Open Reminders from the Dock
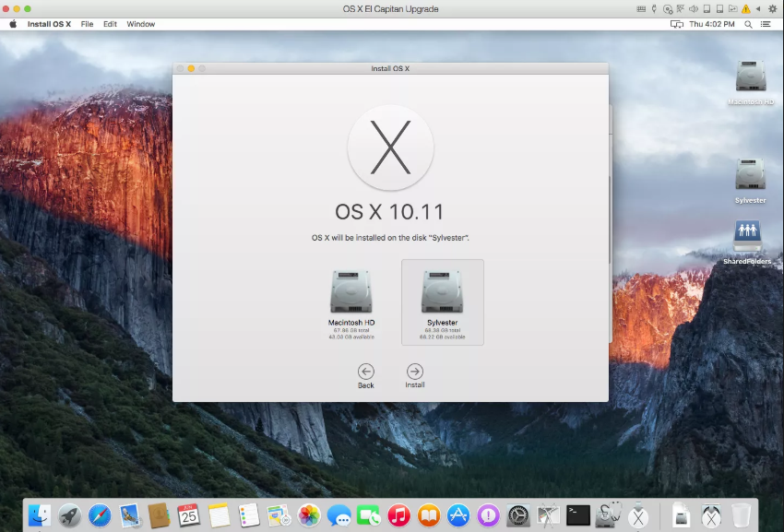The height and width of the screenshot is (532, 784). pyautogui.click(x=248, y=515)
